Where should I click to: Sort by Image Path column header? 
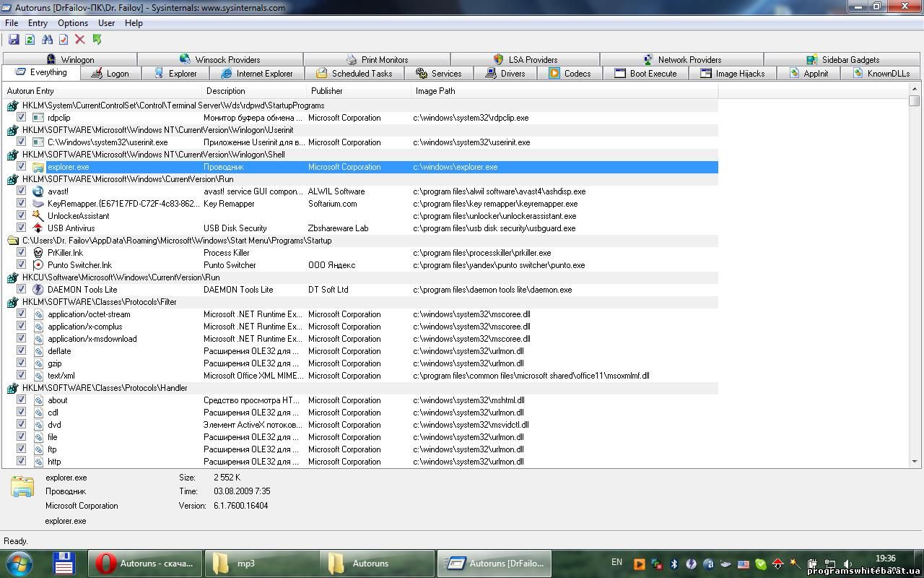[x=565, y=91]
